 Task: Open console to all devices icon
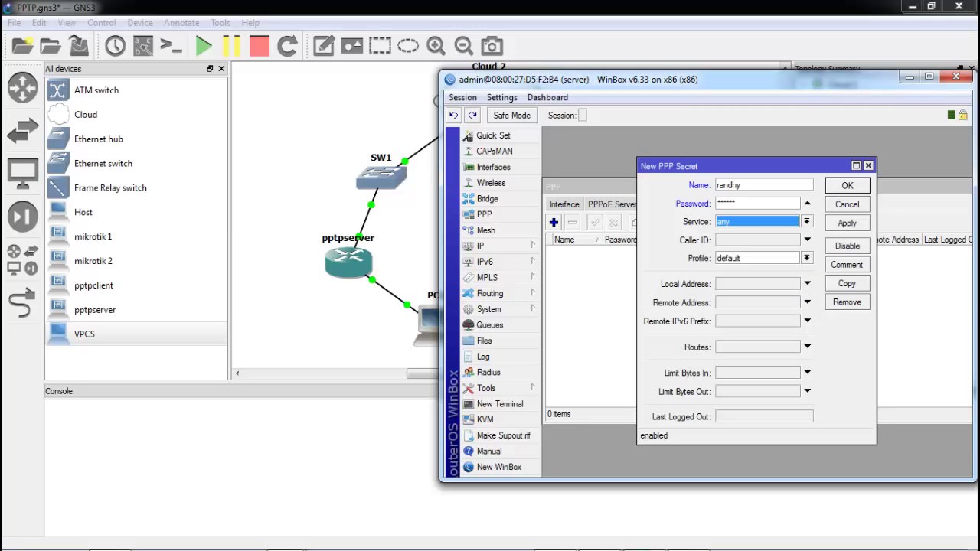tap(171, 46)
